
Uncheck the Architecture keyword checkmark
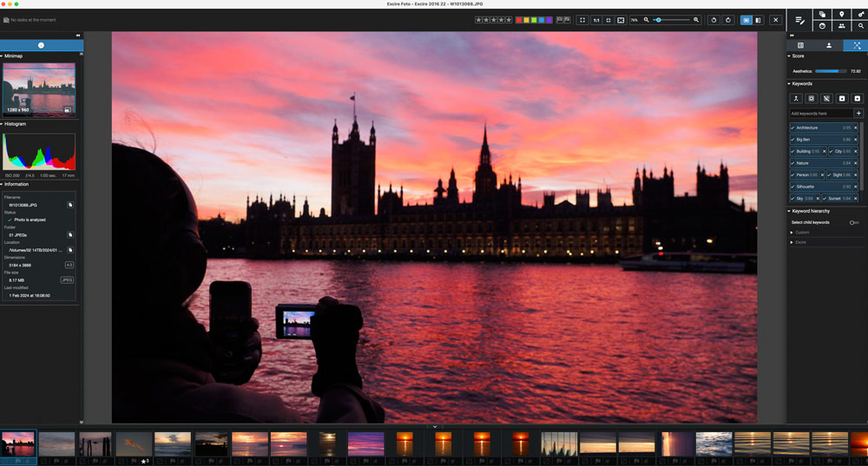pyautogui.click(x=792, y=128)
